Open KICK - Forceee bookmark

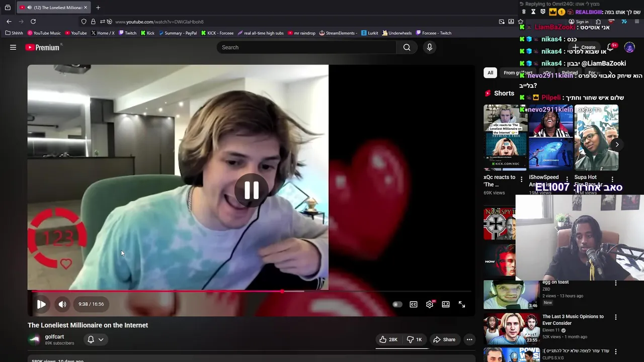(x=217, y=33)
